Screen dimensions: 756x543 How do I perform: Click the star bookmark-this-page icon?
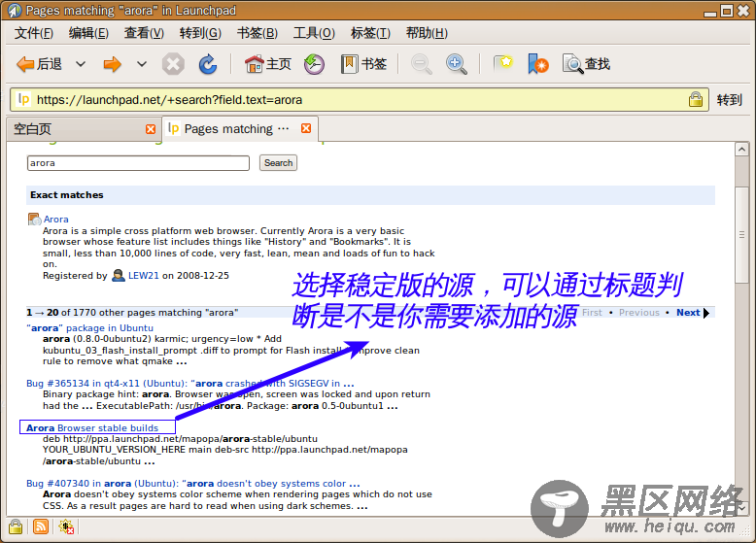503,63
